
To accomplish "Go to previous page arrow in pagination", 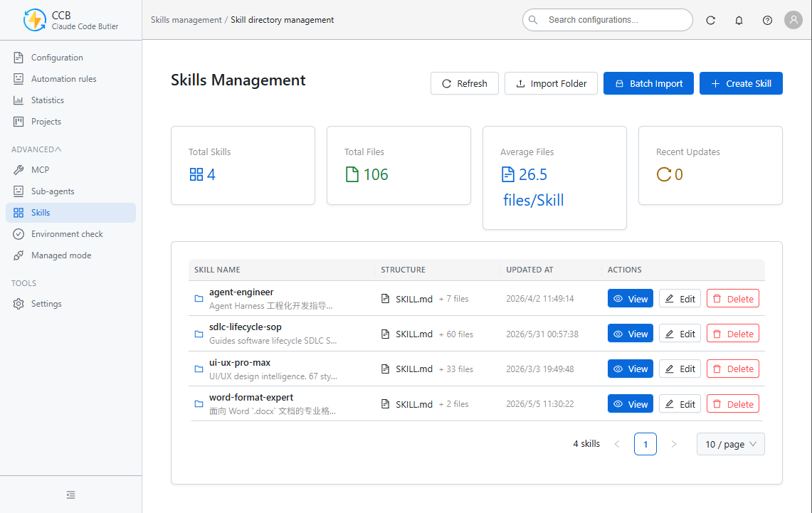I will 617,444.
